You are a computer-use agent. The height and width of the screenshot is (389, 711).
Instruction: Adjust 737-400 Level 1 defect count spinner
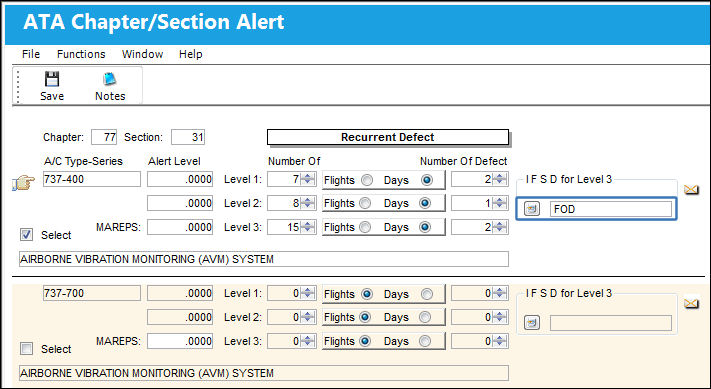click(500, 179)
